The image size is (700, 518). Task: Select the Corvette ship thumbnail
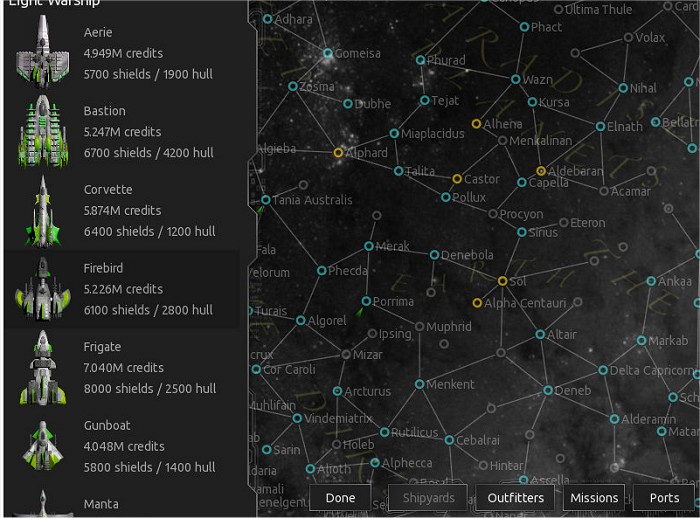[x=43, y=210]
